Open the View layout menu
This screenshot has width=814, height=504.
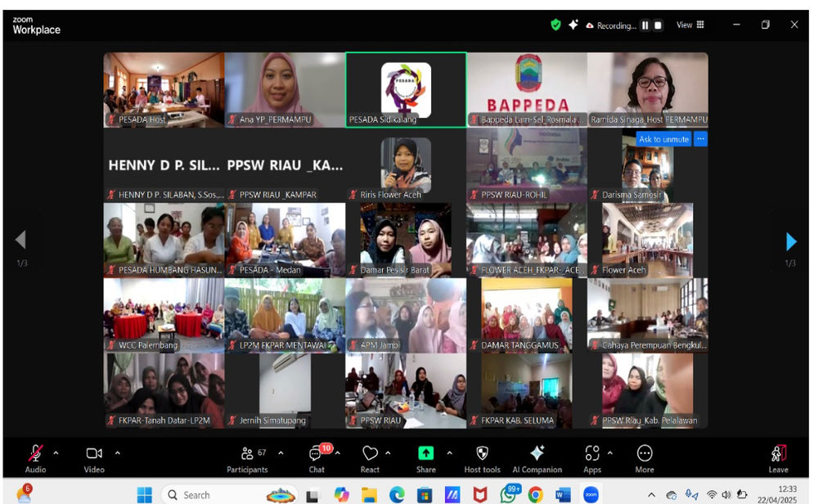click(690, 25)
